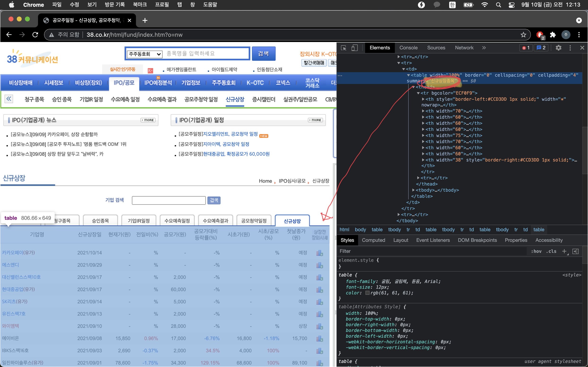
Task: Click the new style rule plus icon
Action: tap(564, 251)
